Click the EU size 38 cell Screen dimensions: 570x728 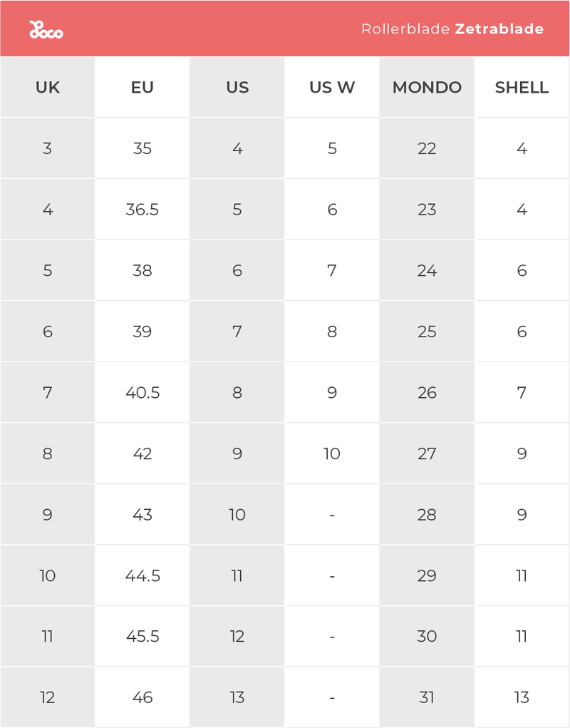click(x=142, y=271)
